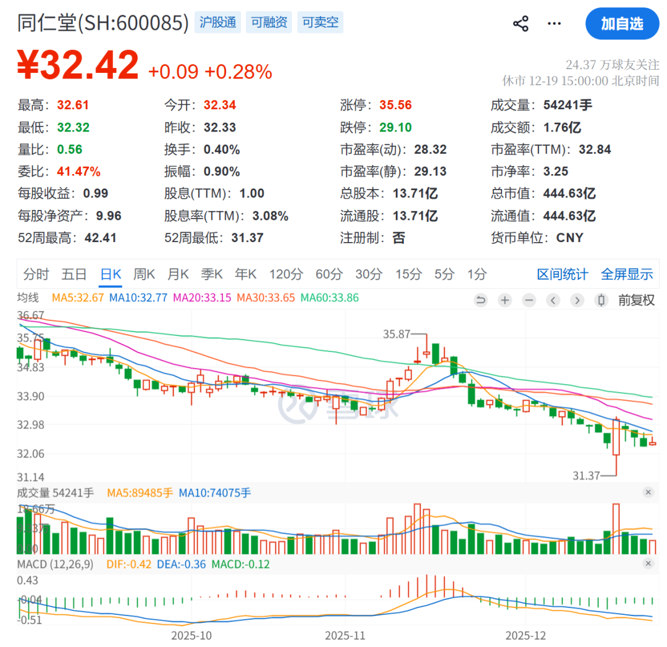This screenshot has width=667, height=647.
Task: Click the 加自选 button
Action: [622, 23]
